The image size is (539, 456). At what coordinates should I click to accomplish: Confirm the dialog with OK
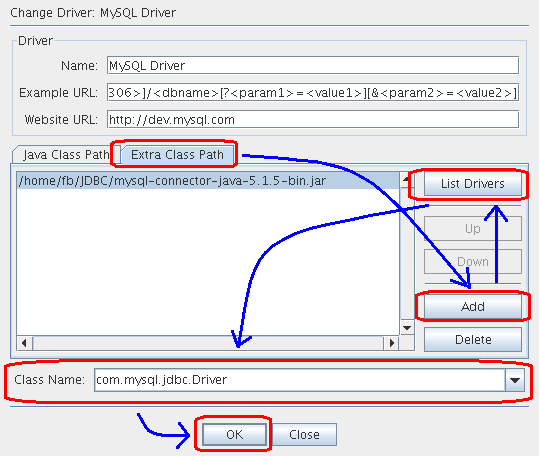(234, 435)
